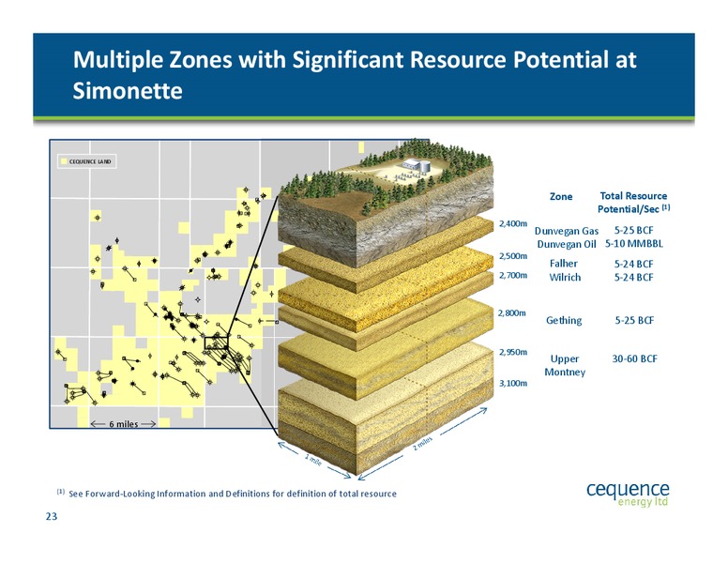Click the yellow Cequence Land legend swatch
The width and height of the screenshot is (728, 563).
pyautogui.click(x=64, y=161)
